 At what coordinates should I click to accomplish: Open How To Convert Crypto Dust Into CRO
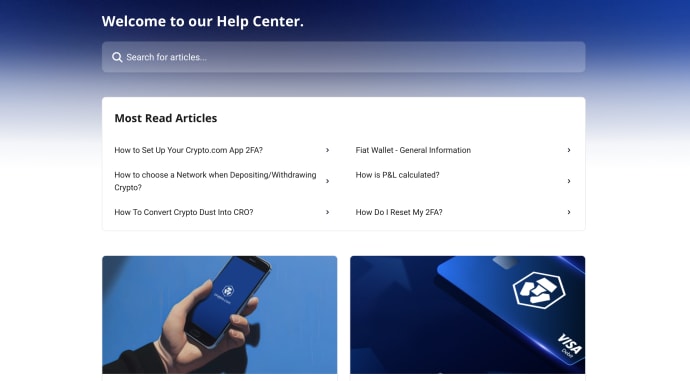(184, 212)
